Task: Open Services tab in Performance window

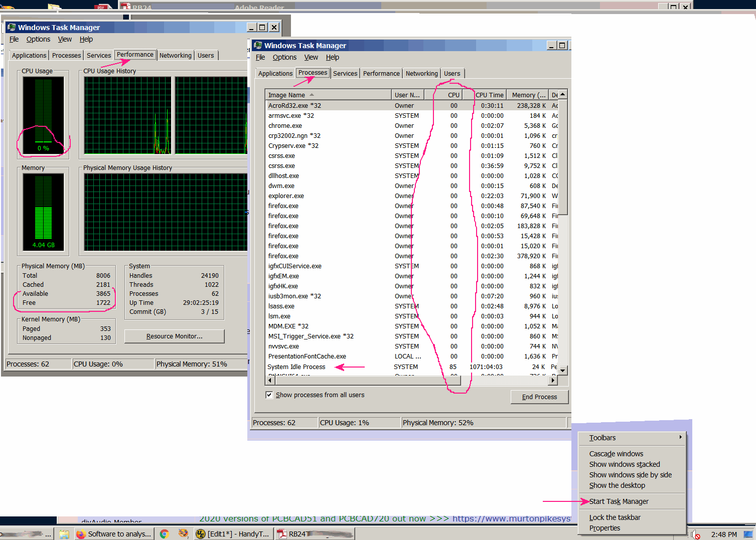Action: click(x=99, y=55)
